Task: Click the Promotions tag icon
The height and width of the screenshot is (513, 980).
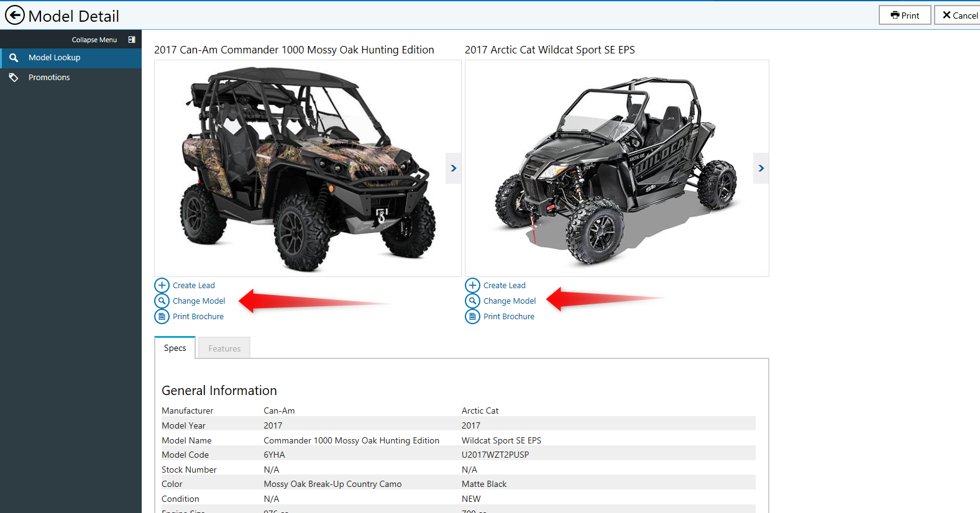Action: click(14, 78)
